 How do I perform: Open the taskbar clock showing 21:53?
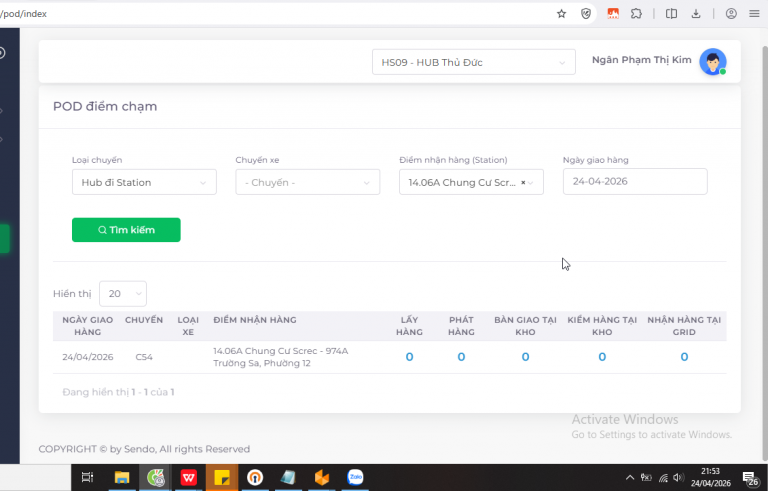pos(710,477)
